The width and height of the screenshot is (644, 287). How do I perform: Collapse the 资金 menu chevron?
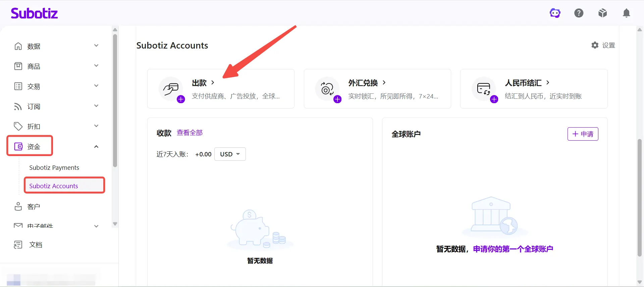[96, 146]
